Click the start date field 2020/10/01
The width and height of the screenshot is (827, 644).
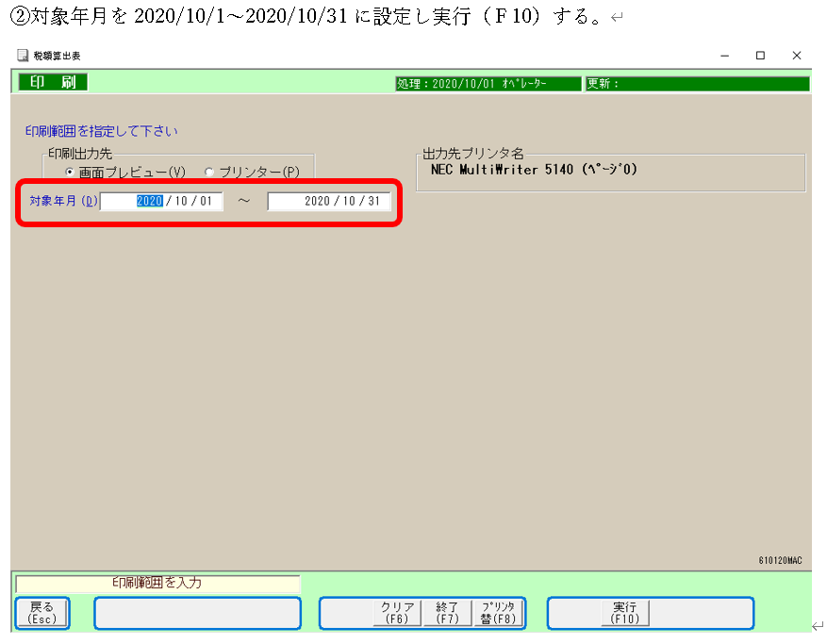(x=161, y=201)
